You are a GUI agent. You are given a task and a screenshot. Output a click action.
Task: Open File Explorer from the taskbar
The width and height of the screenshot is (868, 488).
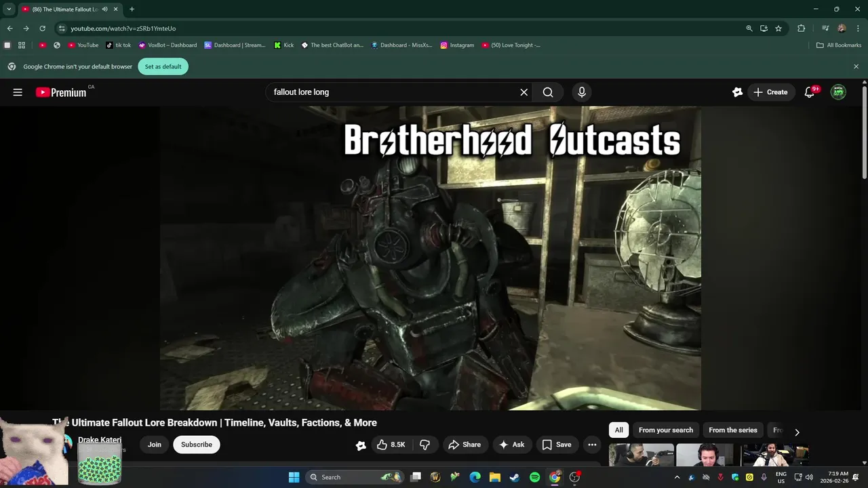pyautogui.click(x=495, y=477)
